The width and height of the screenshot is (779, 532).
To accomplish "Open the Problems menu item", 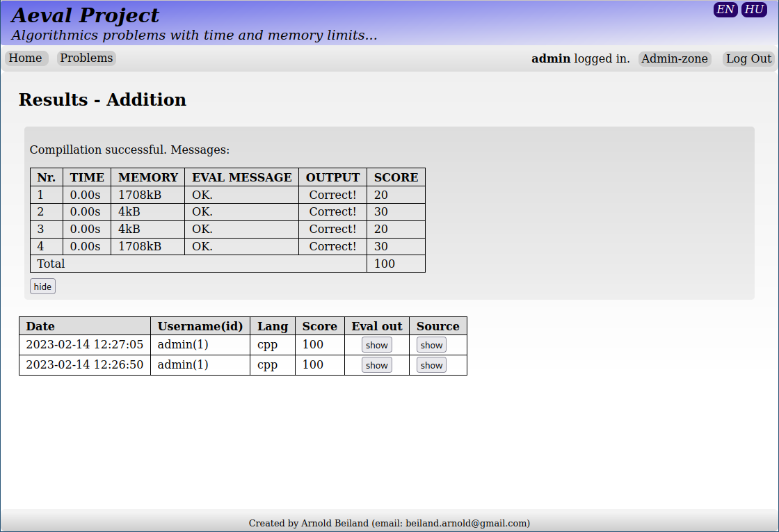I will (86, 58).
